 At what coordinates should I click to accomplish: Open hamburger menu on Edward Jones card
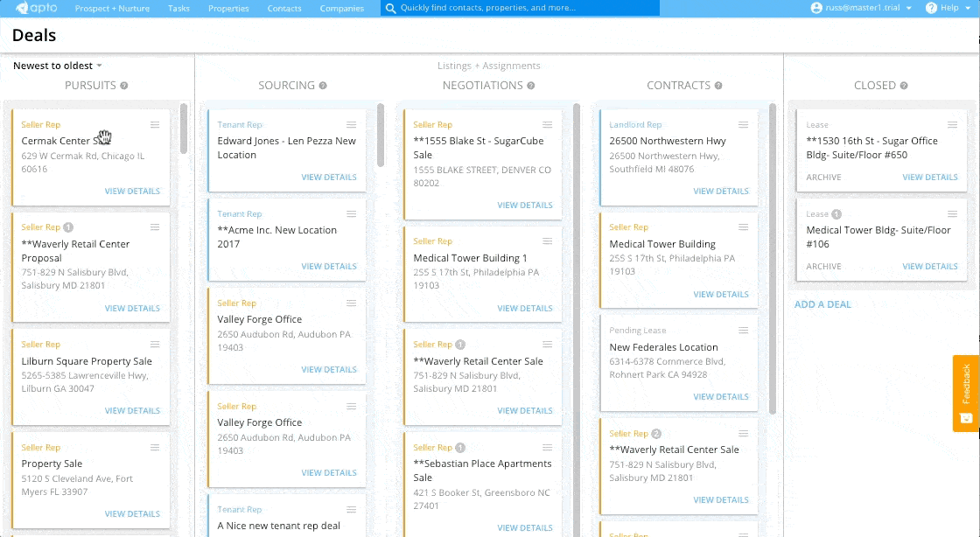pyautogui.click(x=351, y=125)
